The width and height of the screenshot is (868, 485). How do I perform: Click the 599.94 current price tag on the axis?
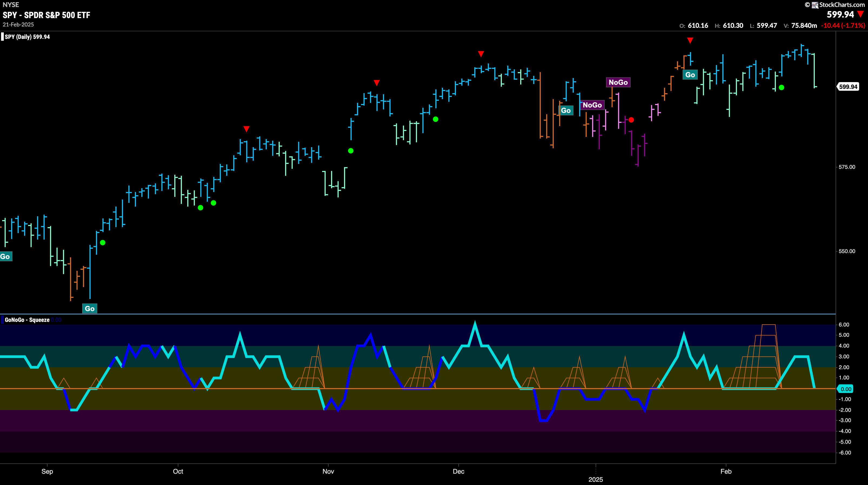pyautogui.click(x=848, y=87)
